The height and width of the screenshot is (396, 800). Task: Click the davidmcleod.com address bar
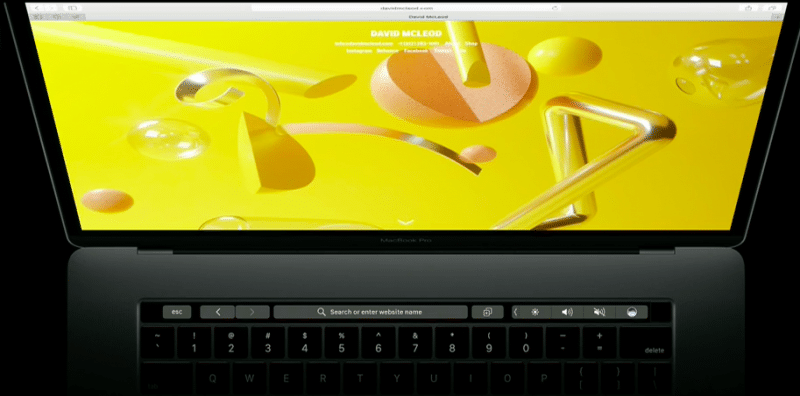[407, 8]
